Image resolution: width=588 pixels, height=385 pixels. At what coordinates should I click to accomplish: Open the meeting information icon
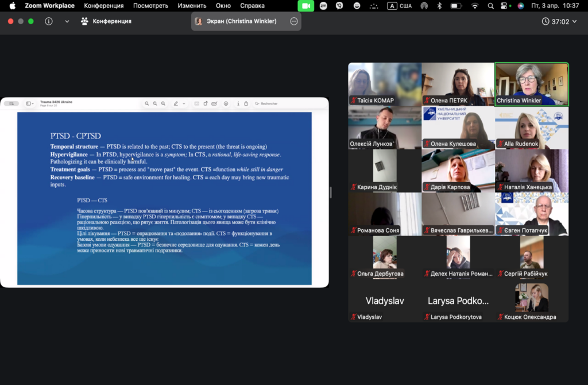click(x=49, y=21)
